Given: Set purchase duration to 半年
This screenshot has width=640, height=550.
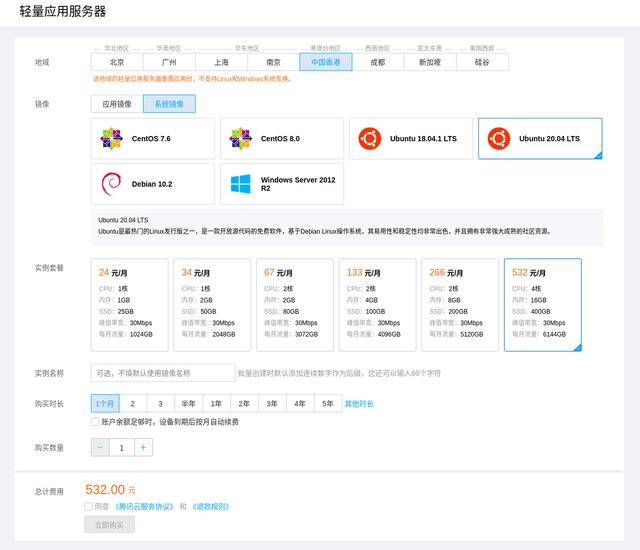Looking at the screenshot, I should tap(189, 404).
